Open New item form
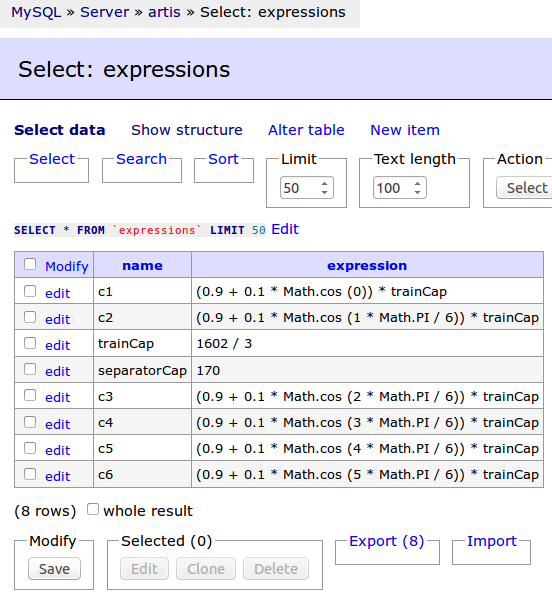The image size is (552, 599). click(x=405, y=130)
